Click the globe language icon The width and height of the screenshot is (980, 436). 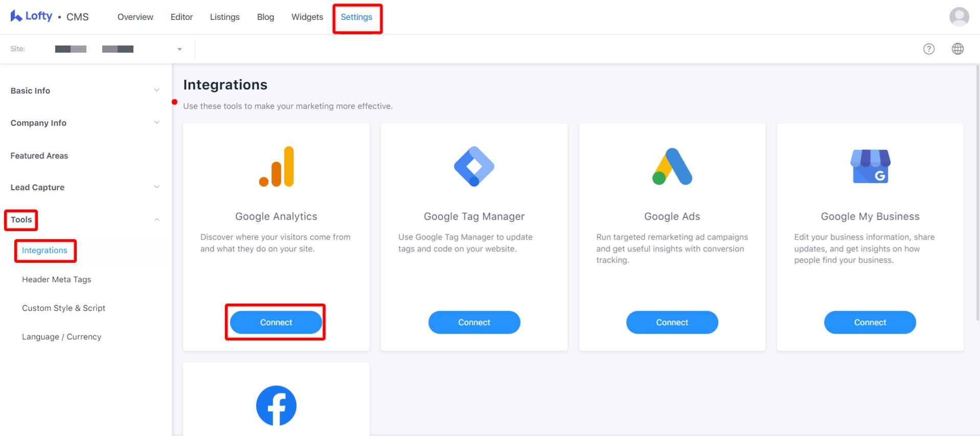(x=958, y=49)
